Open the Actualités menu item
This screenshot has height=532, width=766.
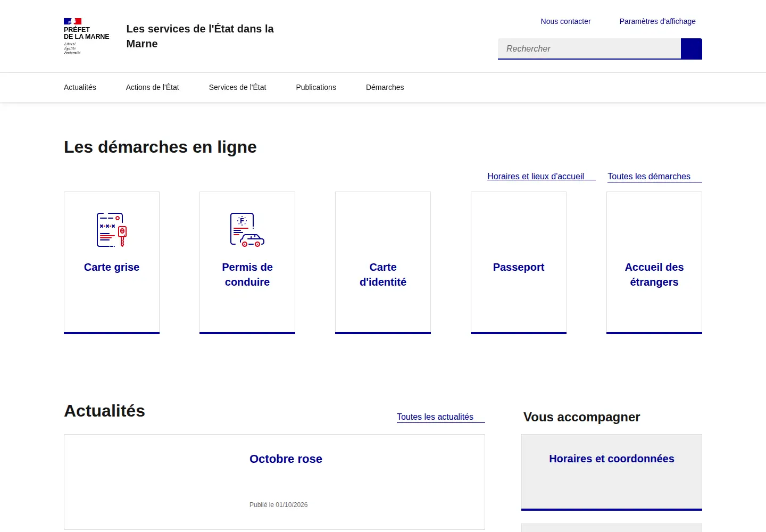coord(80,87)
